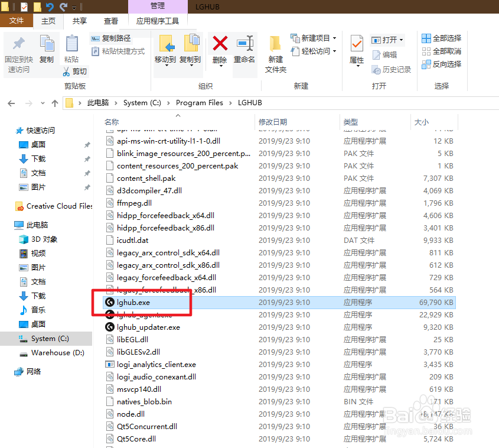The width and height of the screenshot is (499, 448).
Task: Click the New folder (新建文件夹) icon
Action: pyautogui.click(x=275, y=44)
